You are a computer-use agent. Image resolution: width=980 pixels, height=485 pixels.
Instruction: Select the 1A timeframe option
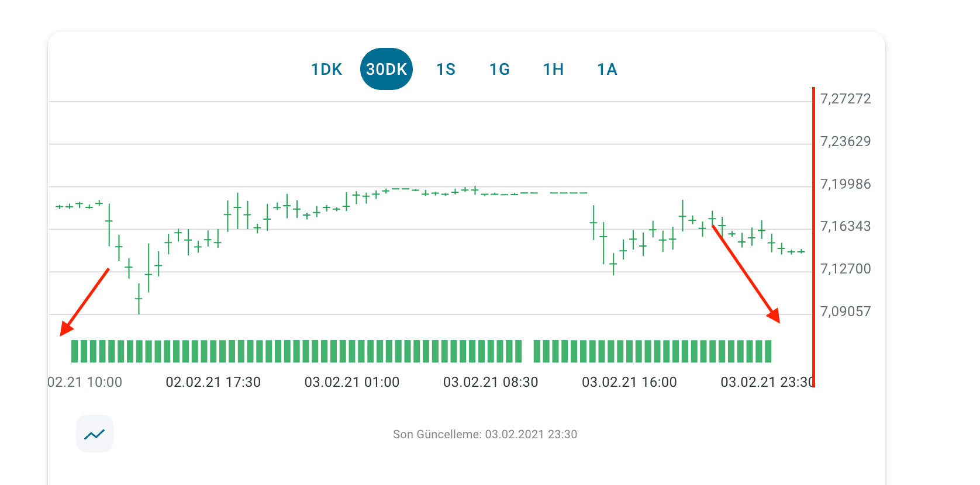click(x=606, y=68)
